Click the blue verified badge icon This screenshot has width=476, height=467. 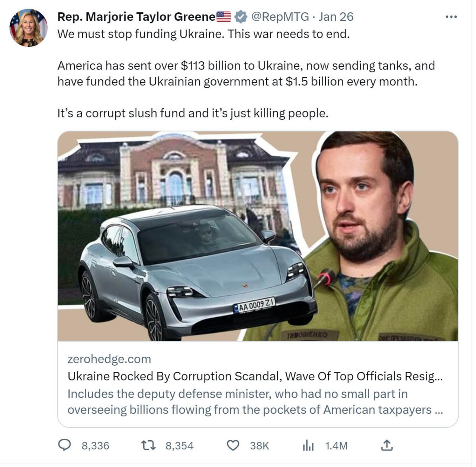[241, 17]
